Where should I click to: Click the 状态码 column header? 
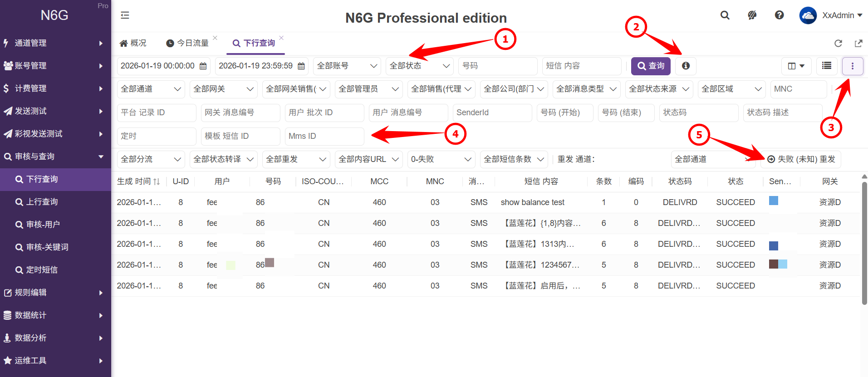[x=680, y=181]
